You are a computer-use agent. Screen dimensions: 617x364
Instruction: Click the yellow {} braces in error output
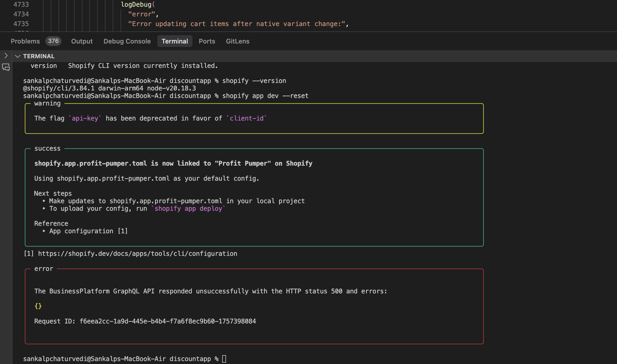click(x=38, y=306)
